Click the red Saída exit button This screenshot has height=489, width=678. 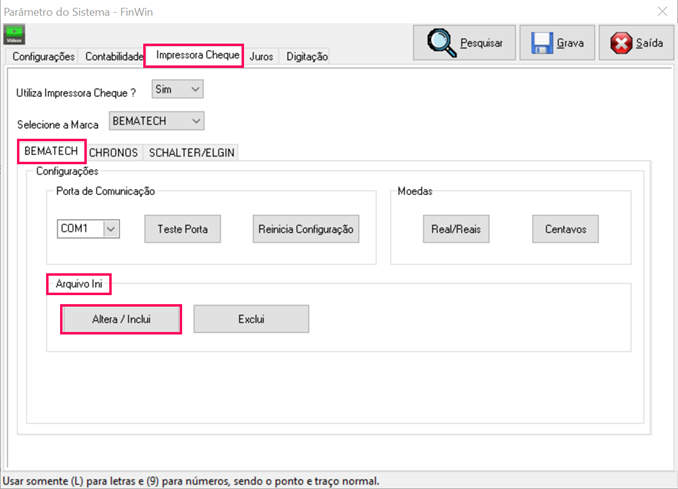click(x=636, y=44)
